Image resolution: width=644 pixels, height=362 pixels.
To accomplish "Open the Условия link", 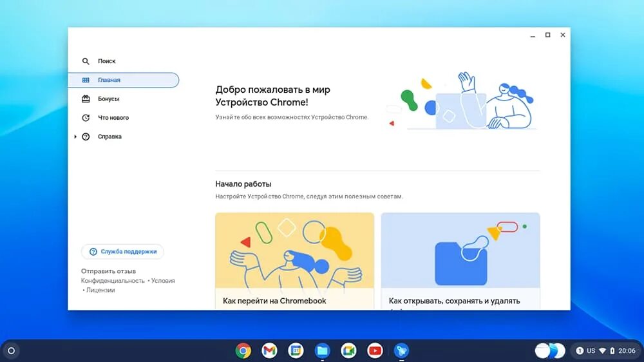I will coord(163,281).
